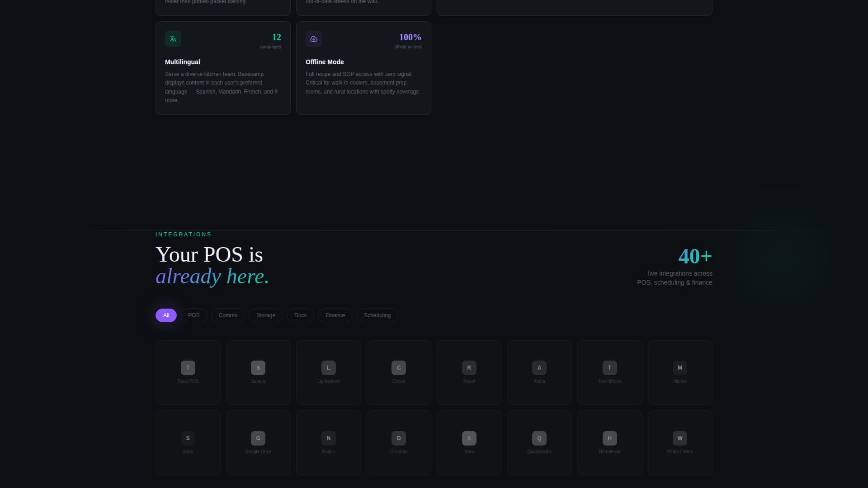The width and height of the screenshot is (868, 488).
Task: Show Scheduling integrations
Action: (x=377, y=315)
